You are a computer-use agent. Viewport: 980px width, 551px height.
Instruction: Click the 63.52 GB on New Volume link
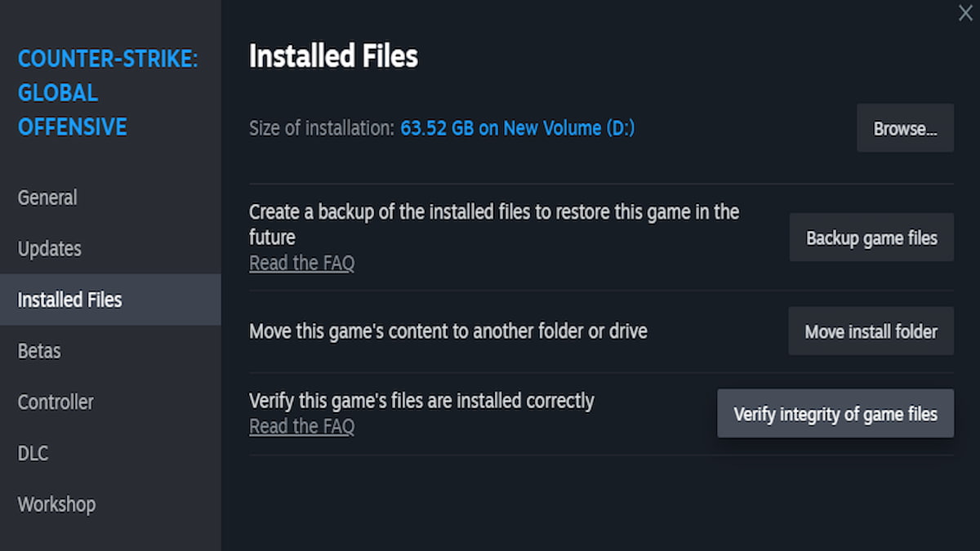click(x=517, y=128)
